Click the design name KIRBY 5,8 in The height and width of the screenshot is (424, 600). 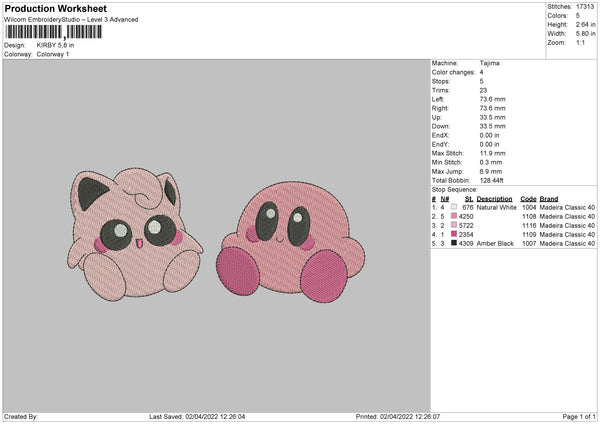tap(57, 45)
